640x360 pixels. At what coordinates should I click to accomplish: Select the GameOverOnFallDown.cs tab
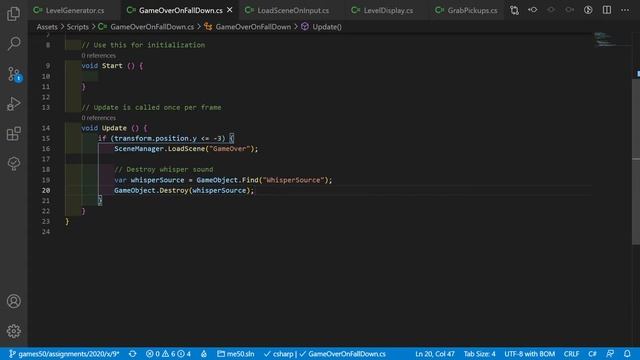point(180,10)
